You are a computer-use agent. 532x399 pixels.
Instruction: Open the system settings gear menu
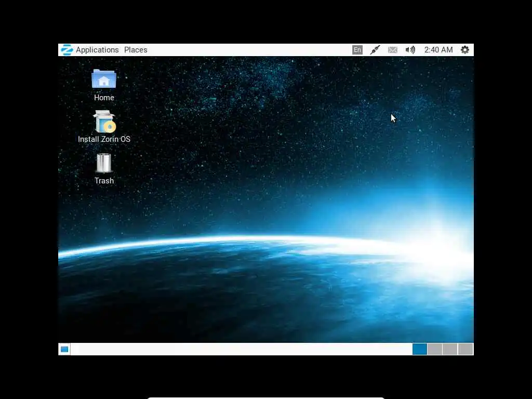(x=465, y=50)
